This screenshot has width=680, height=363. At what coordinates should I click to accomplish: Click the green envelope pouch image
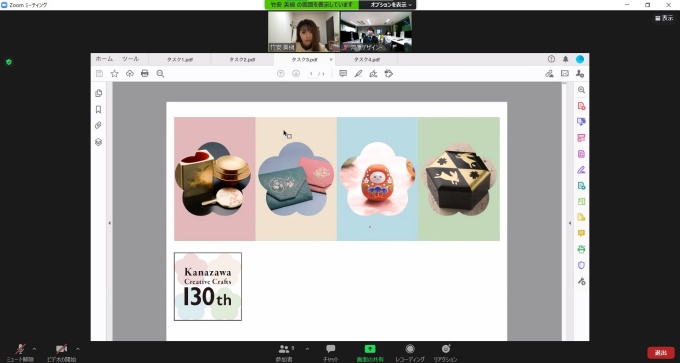296,179
